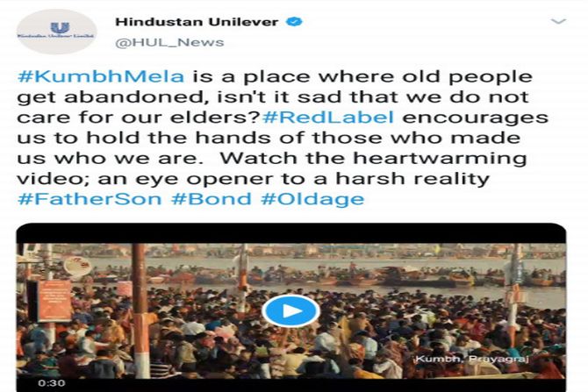Click the tweet text body
This screenshot has height=392, width=588.
coord(283,138)
